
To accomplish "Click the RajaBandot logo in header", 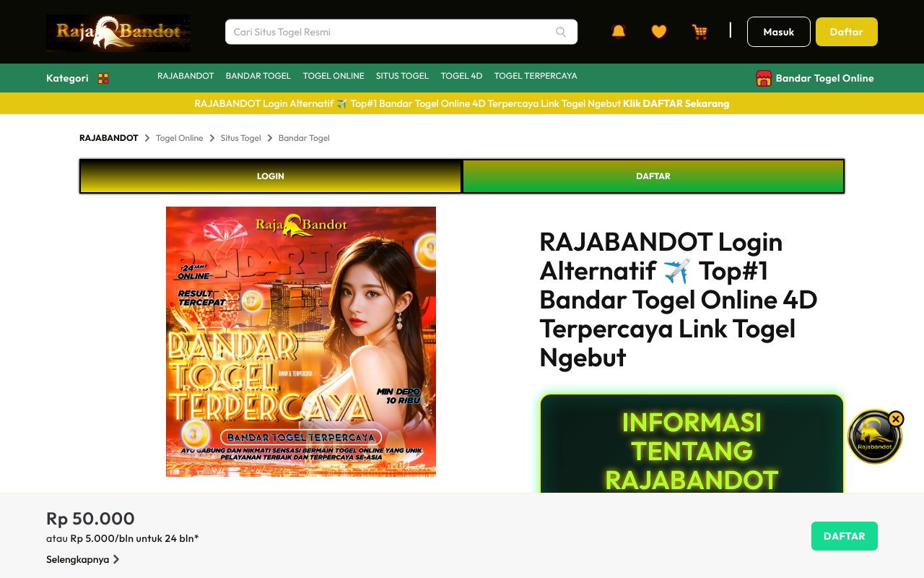I will click(118, 33).
